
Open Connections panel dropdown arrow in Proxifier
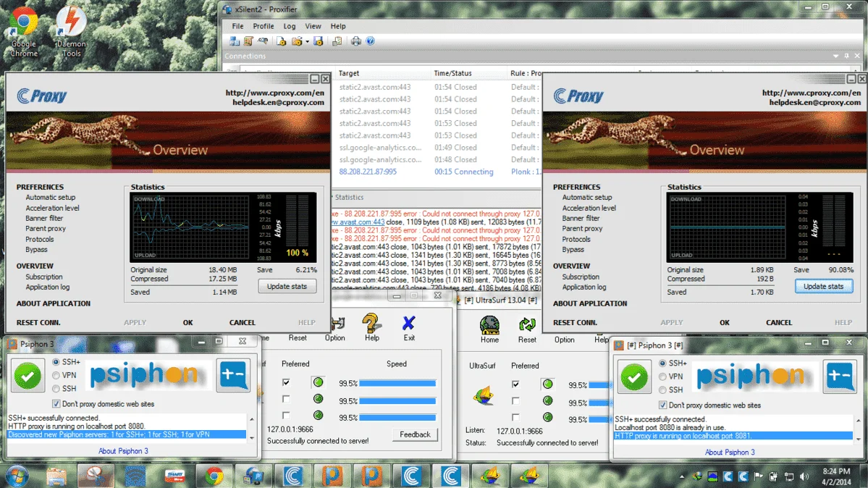click(x=835, y=56)
